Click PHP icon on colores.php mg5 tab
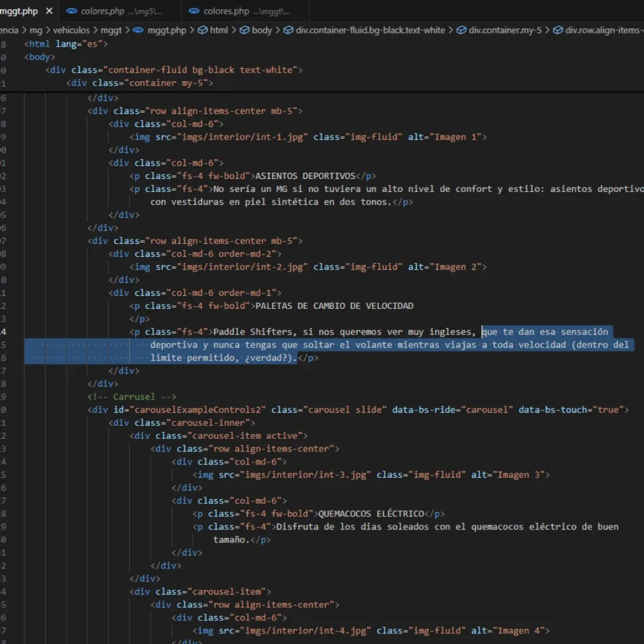 coord(72,11)
